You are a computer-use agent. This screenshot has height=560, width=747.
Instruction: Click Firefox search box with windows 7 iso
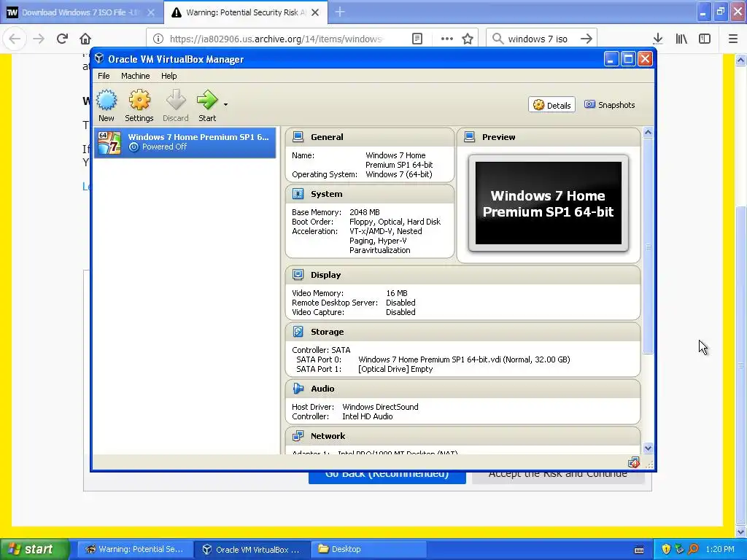(541, 39)
